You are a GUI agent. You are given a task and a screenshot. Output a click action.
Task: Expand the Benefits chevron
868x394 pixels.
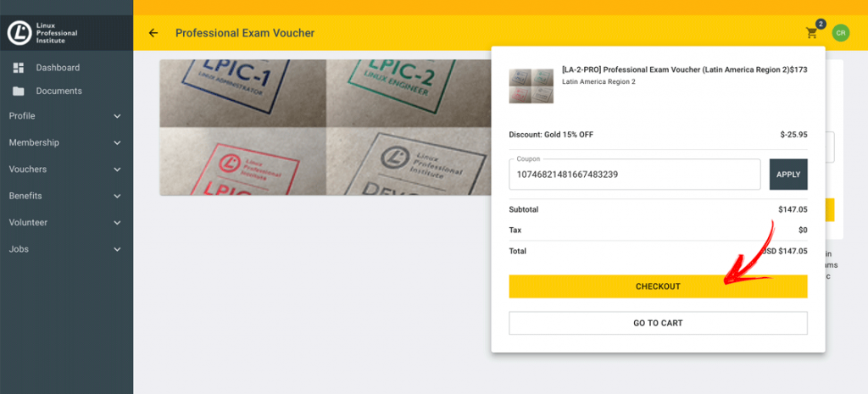pyautogui.click(x=117, y=196)
